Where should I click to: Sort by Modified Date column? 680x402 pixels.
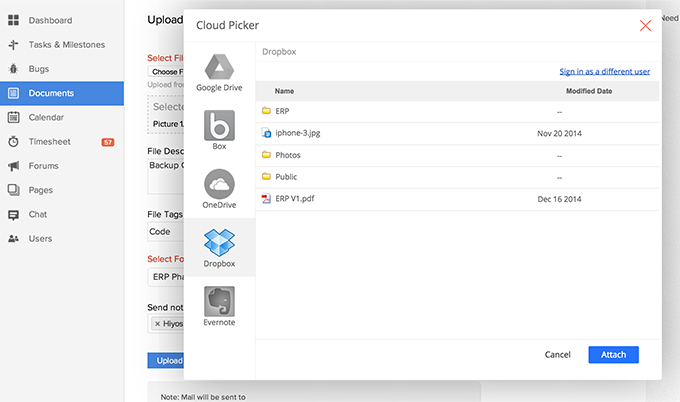click(589, 91)
